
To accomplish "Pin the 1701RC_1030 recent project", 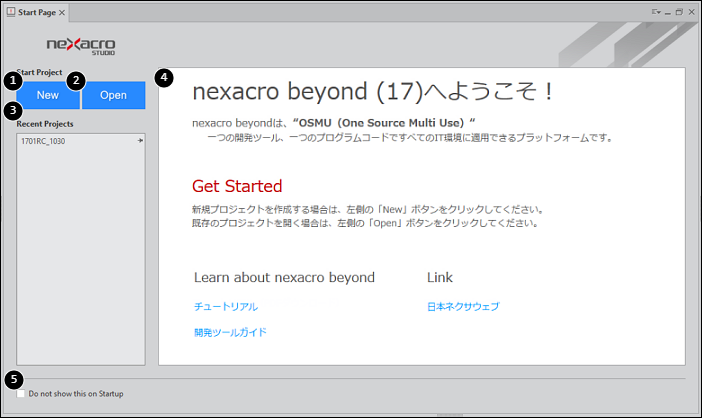I will pos(140,141).
